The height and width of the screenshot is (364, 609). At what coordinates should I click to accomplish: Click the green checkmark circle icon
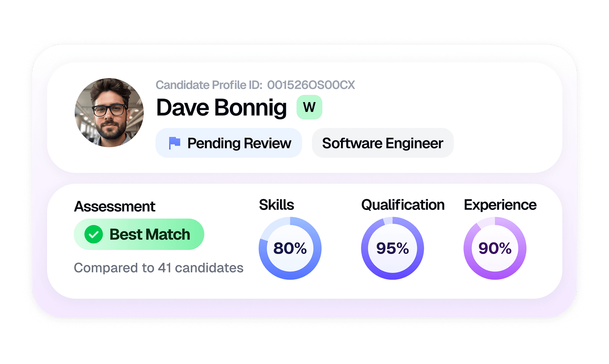[93, 234]
